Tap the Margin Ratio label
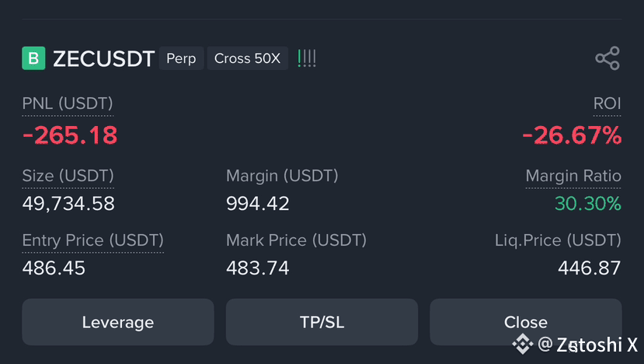Image resolution: width=644 pixels, height=364 pixels. point(573,176)
